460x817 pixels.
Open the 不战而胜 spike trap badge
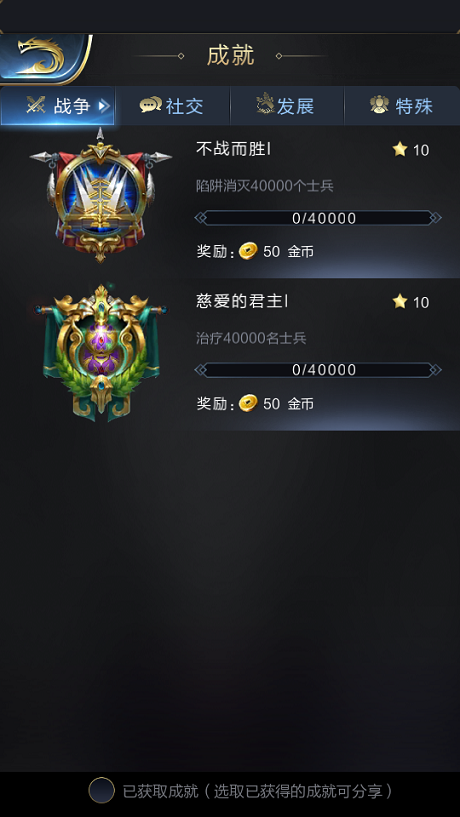click(101, 195)
